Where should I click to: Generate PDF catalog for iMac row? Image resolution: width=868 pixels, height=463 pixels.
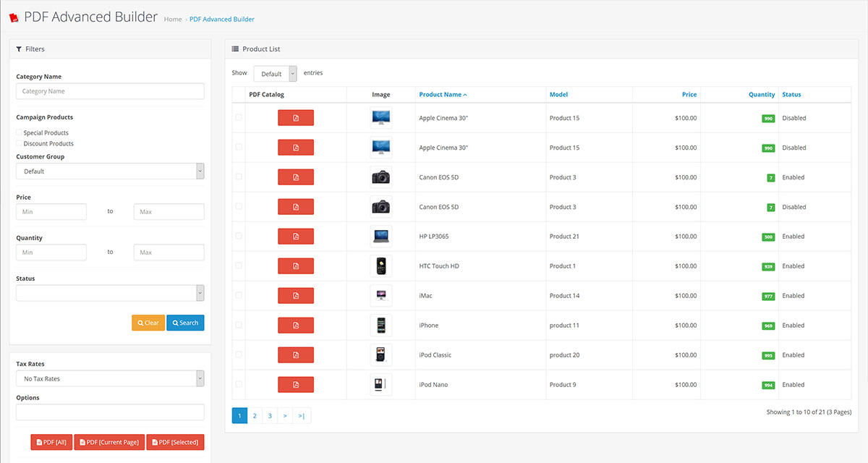coord(296,296)
